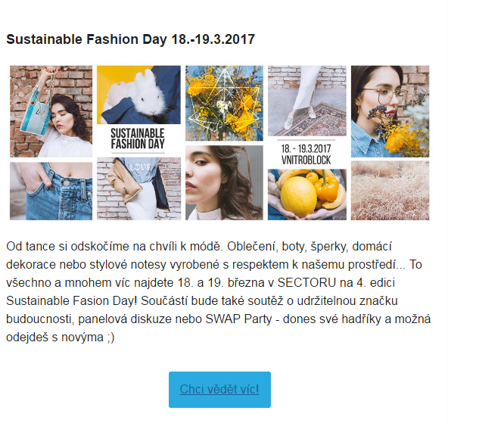Select the portrait of brown-haired woman
The image size is (504, 448).
(224, 182)
